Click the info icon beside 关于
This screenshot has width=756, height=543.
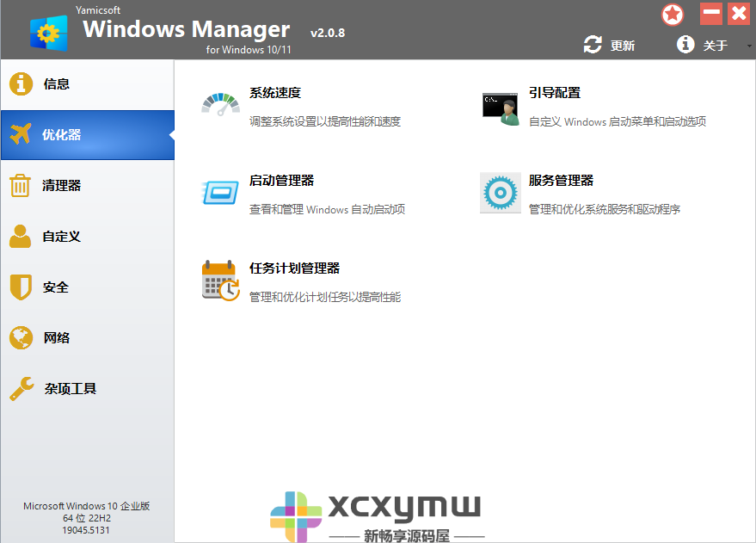coord(685,45)
